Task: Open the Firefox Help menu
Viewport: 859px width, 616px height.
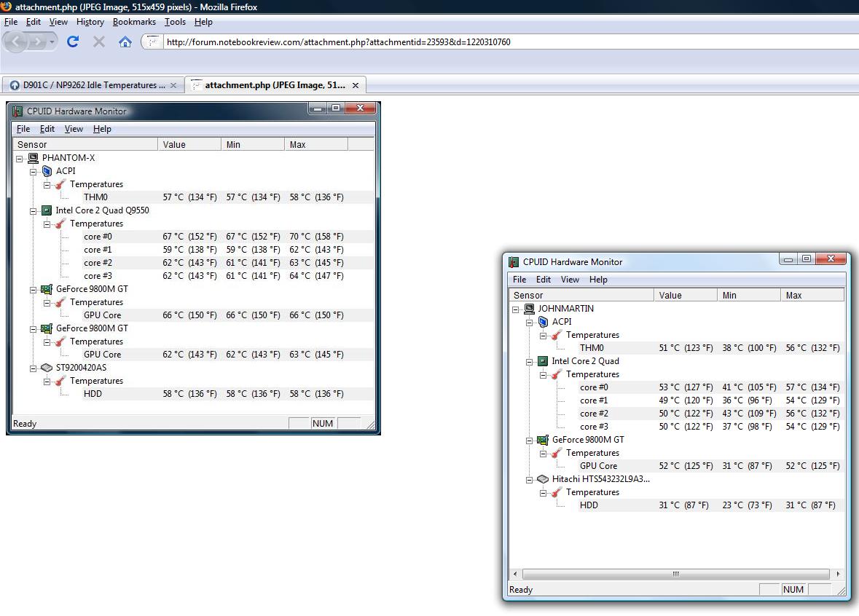Action: click(x=203, y=22)
